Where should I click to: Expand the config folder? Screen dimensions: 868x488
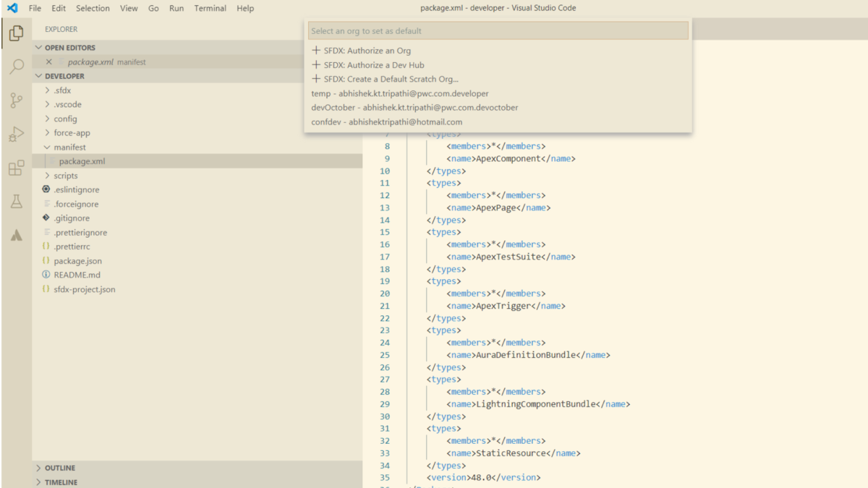click(x=47, y=119)
